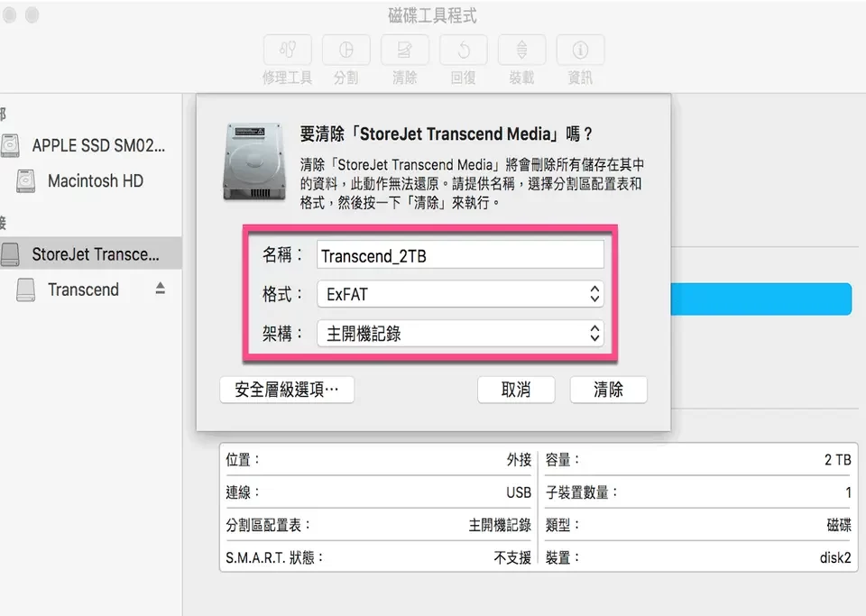Open the 架構 scheme dropdown
Screen dimensions: 866x616
click(460, 334)
